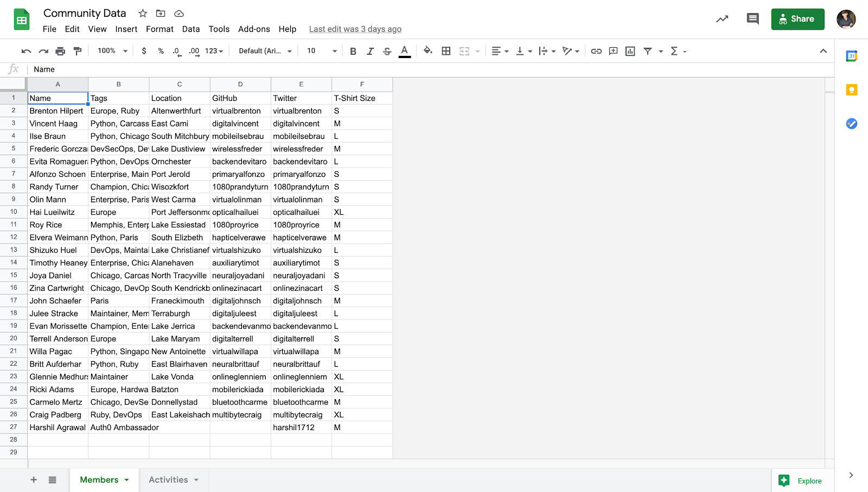
Task: Open the Format menu
Action: pos(159,29)
